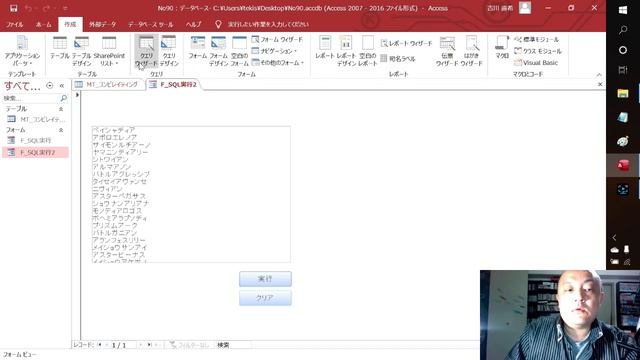The width and height of the screenshot is (640, 360).
Task: Click the レポート create icon
Action: pyautogui.click(x=325, y=47)
